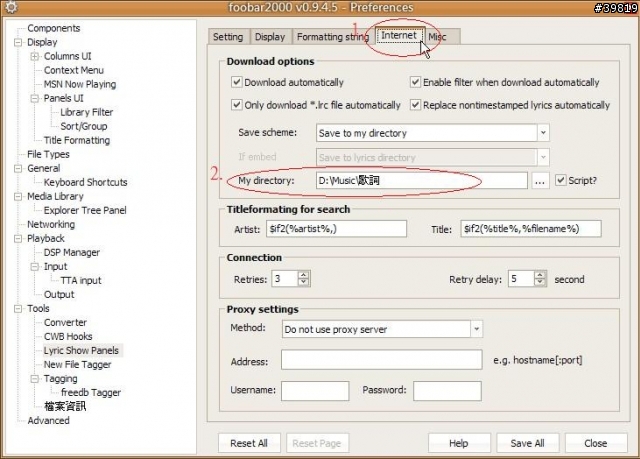Decrease Retry delay with down arrow
This screenshot has height=459, width=640.
pyautogui.click(x=540, y=282)
